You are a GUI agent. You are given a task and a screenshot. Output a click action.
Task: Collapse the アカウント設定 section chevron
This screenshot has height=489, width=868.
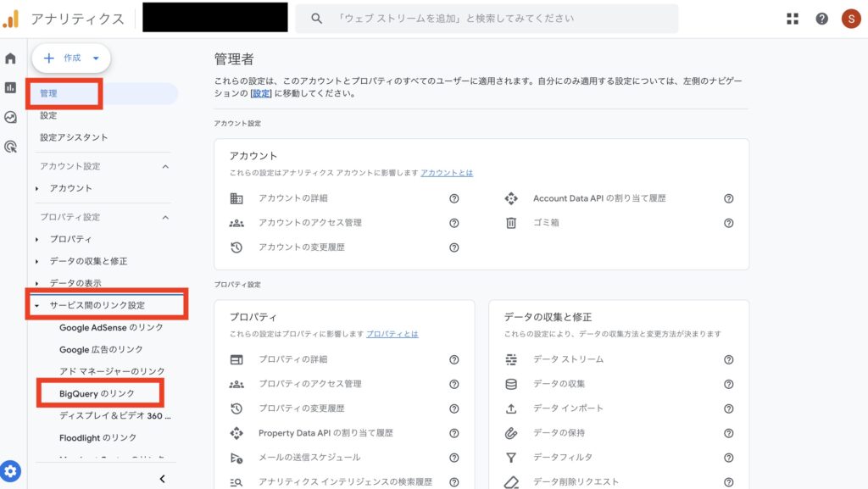(x=165, y=166)
